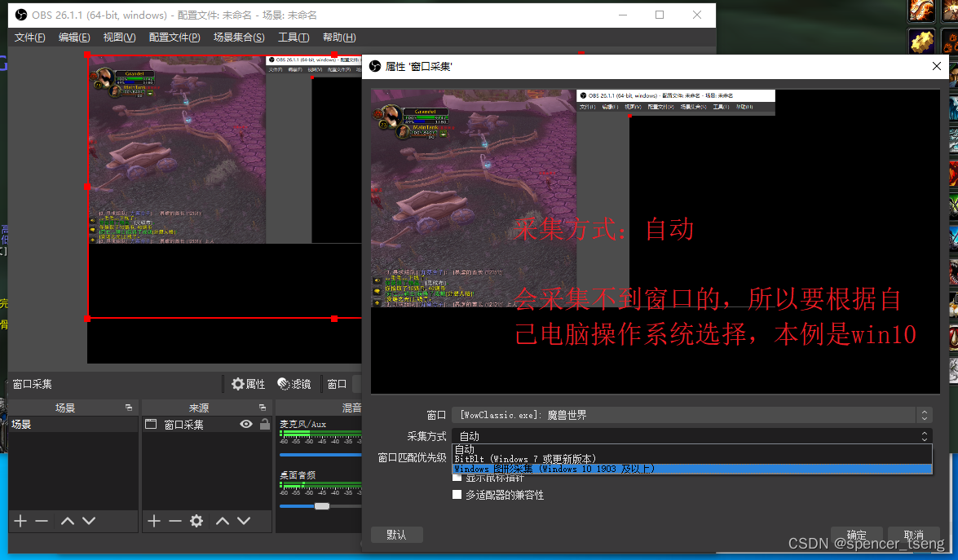Image resolution: width=958 pixels, height=560 pixels.
Task: Add a new source with the plus icon
Action: [x=154, y=521]
